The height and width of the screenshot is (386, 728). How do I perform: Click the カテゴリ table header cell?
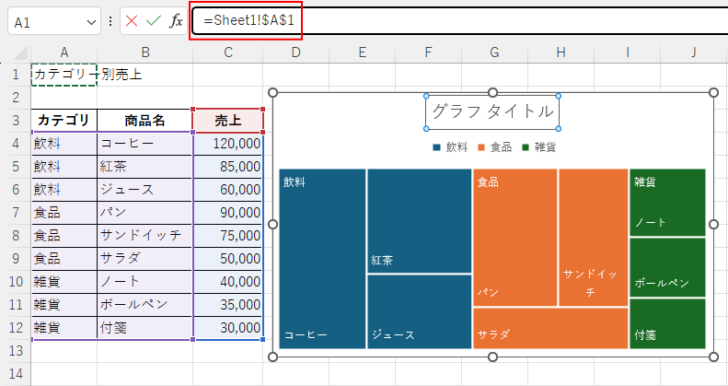(x=64, y=121)
